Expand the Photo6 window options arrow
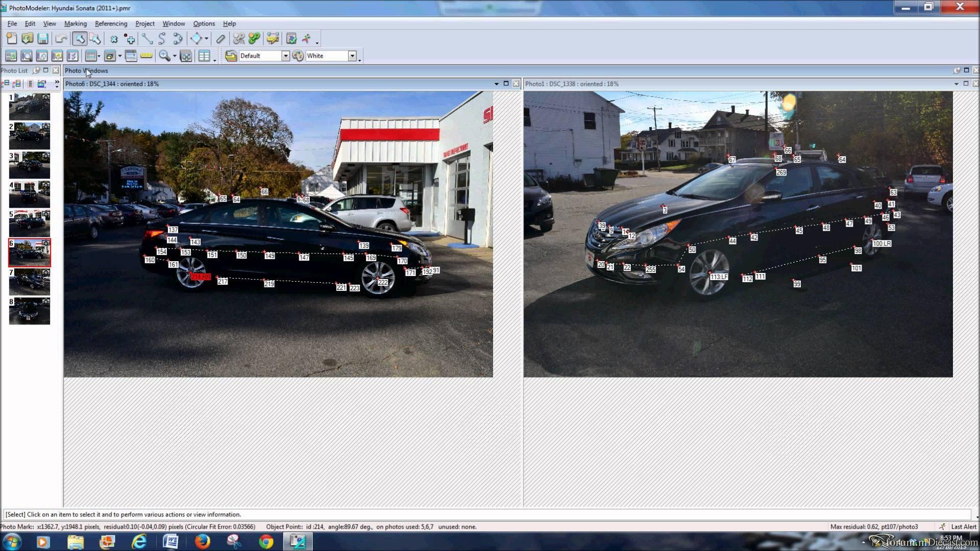980x551 pixels. pos(496,84)
